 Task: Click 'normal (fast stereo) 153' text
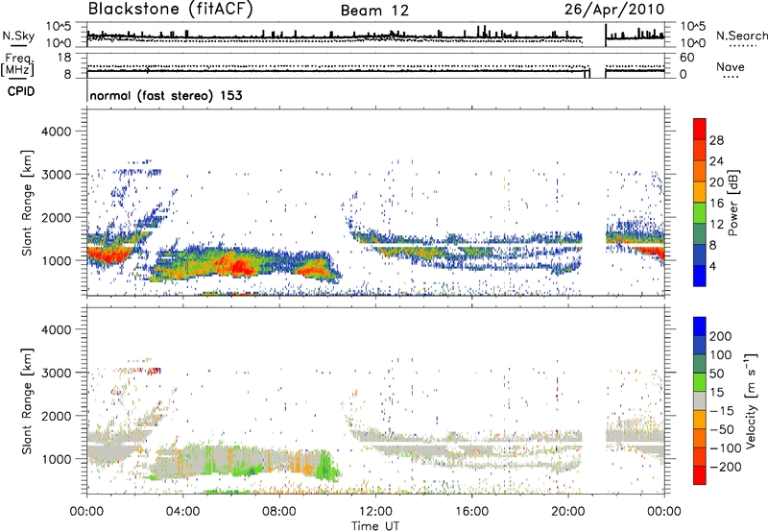(166, 95)
